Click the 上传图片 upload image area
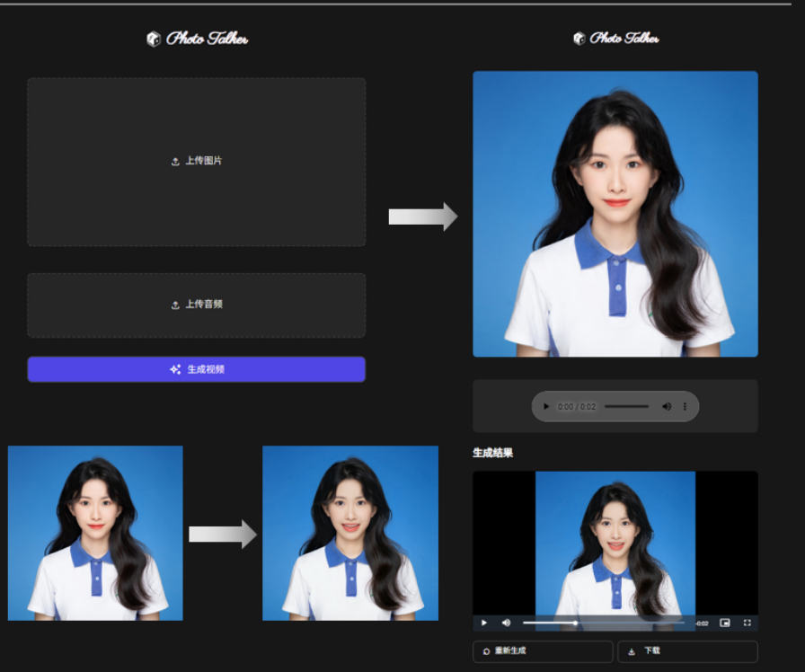Image resolution: width=805 pixels, height=672 pixels. pos(197,162)
